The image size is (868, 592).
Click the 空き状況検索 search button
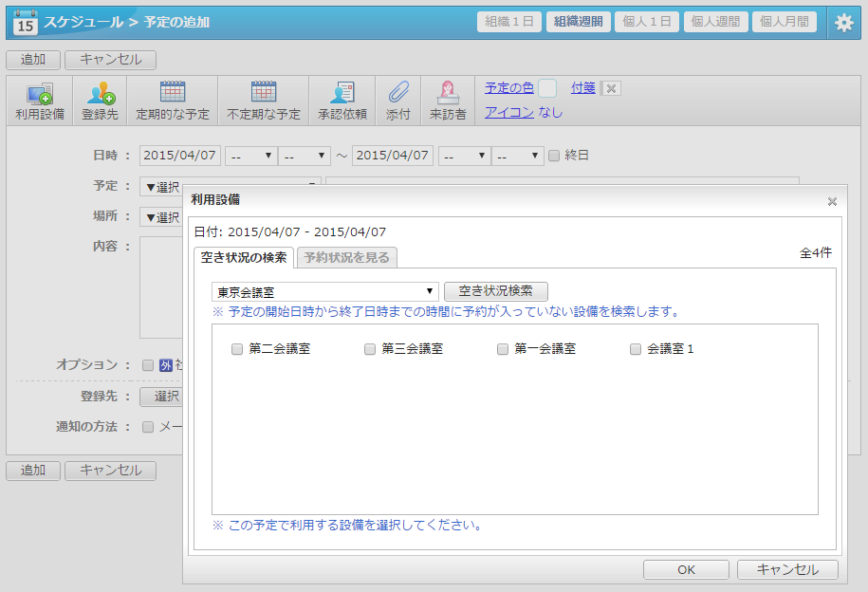click(495, 292)
